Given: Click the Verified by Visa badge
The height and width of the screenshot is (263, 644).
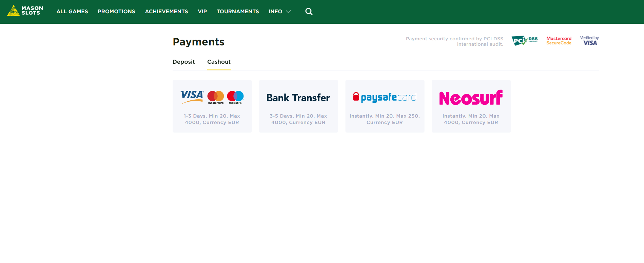Looking at the screenshot, I should [589, 41].
